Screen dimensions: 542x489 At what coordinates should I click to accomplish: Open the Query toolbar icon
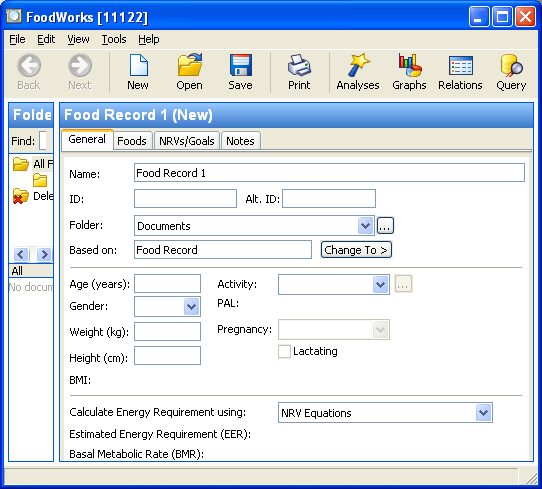[511, 65]
